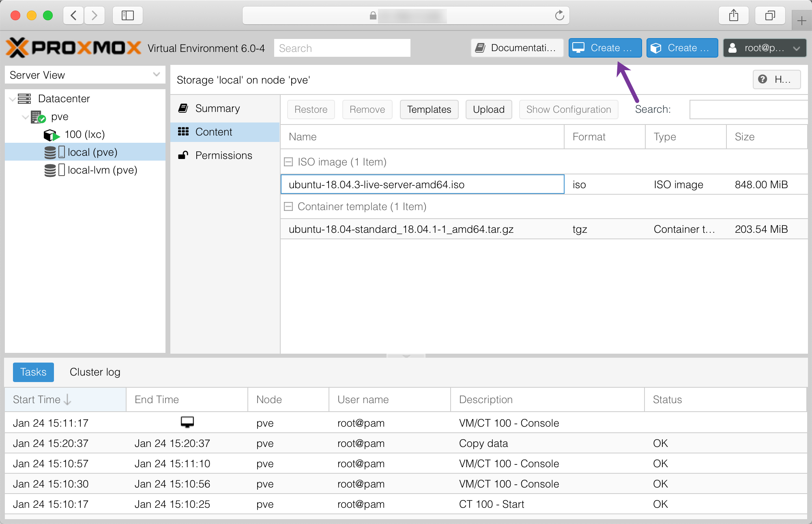
Task: Collapse the Datacenter tree node
Action: pyautogui.click(x=13, y=99)
